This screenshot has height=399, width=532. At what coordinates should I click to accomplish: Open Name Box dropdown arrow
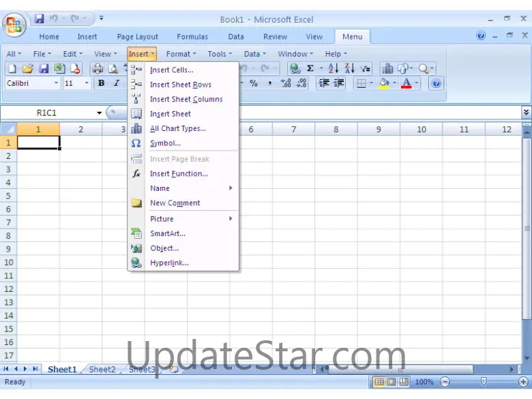99,113
